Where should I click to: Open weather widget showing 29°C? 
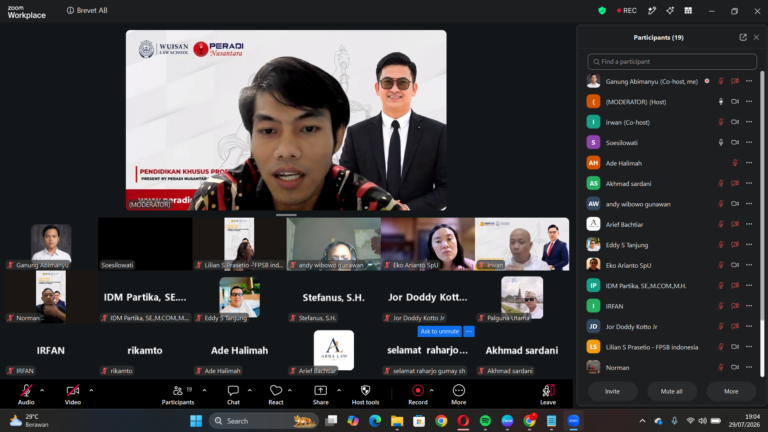point(29,421)
